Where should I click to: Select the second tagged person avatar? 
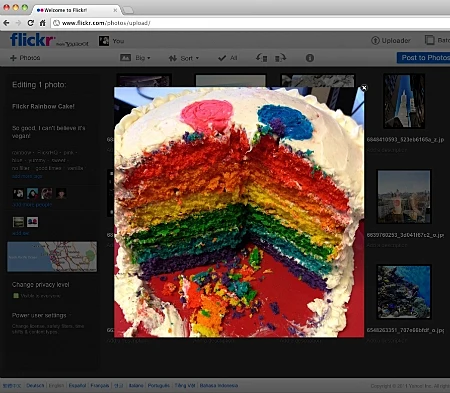(32, 193)
